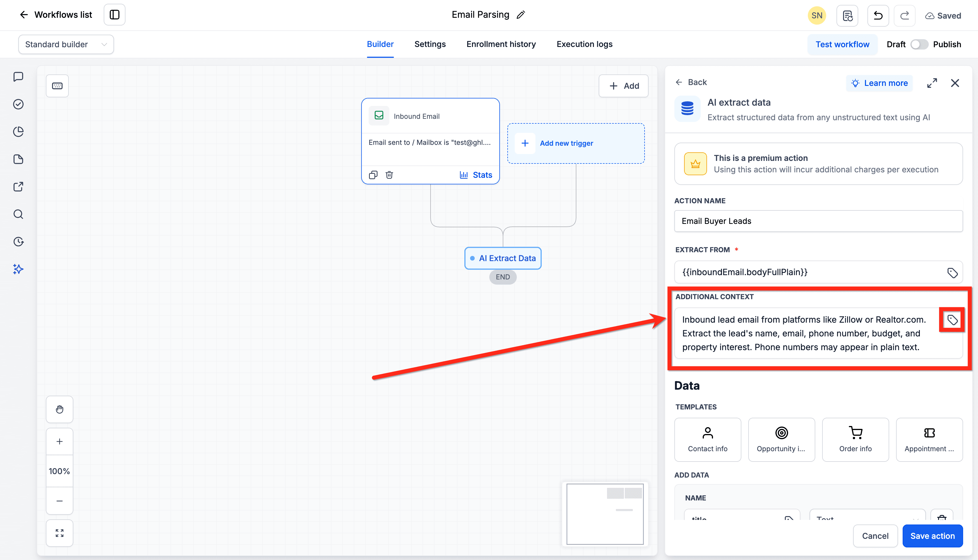Expand the action panel
The image size is (978, 560).
[x=932, y=83]
